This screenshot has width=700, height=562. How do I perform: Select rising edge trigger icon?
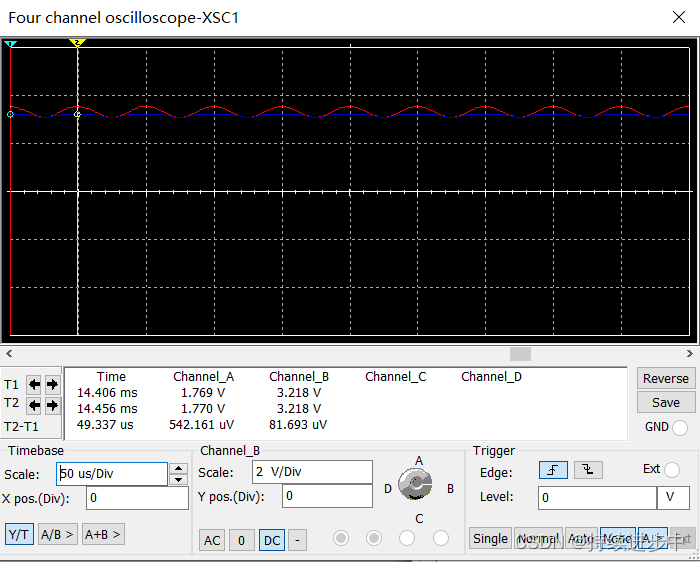point(553,470)
